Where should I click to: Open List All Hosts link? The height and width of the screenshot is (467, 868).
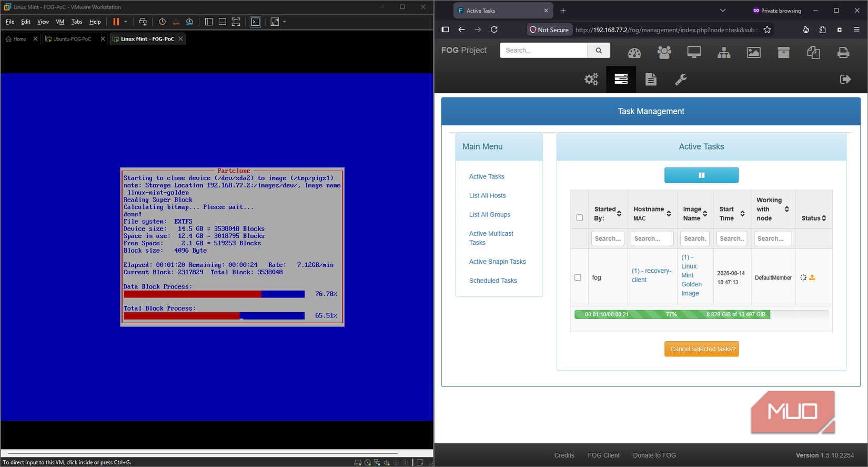coord(487,196)
